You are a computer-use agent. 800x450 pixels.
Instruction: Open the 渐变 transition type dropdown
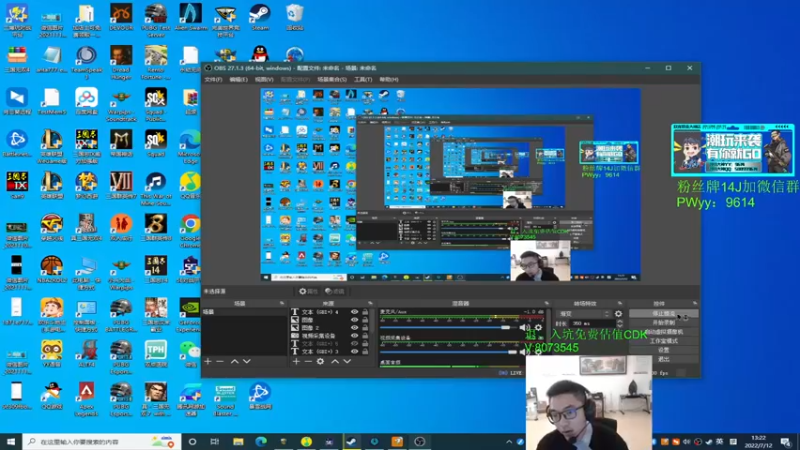pos(584,314)
